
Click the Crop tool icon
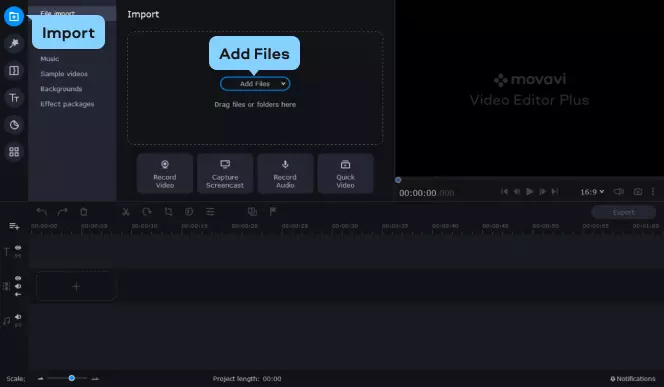pos(169,211)
